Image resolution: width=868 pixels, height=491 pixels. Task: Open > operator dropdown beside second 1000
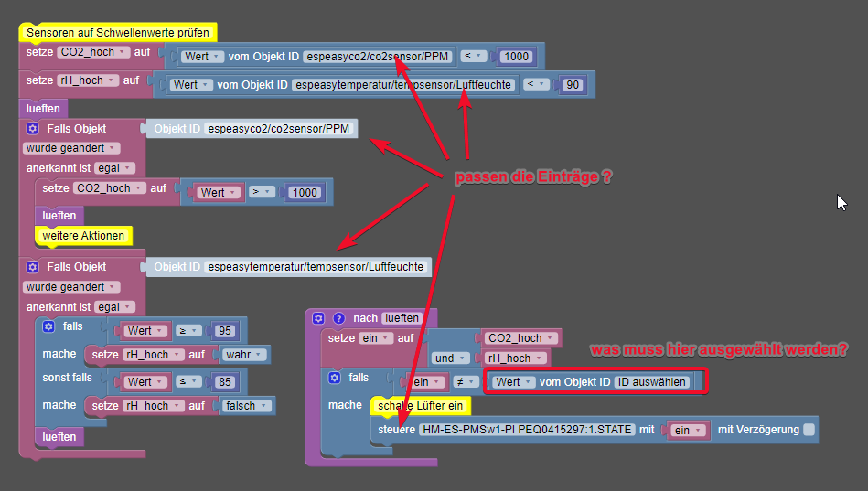pos(262,192)
